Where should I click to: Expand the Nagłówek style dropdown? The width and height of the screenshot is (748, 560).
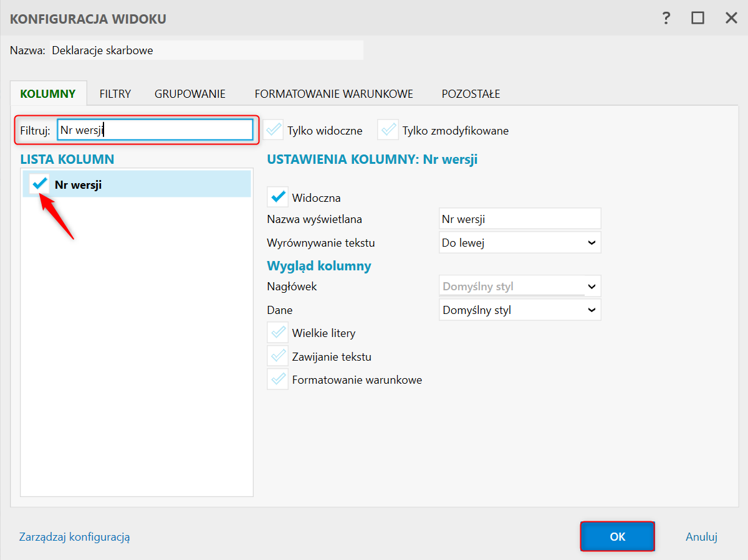[520, 287]
